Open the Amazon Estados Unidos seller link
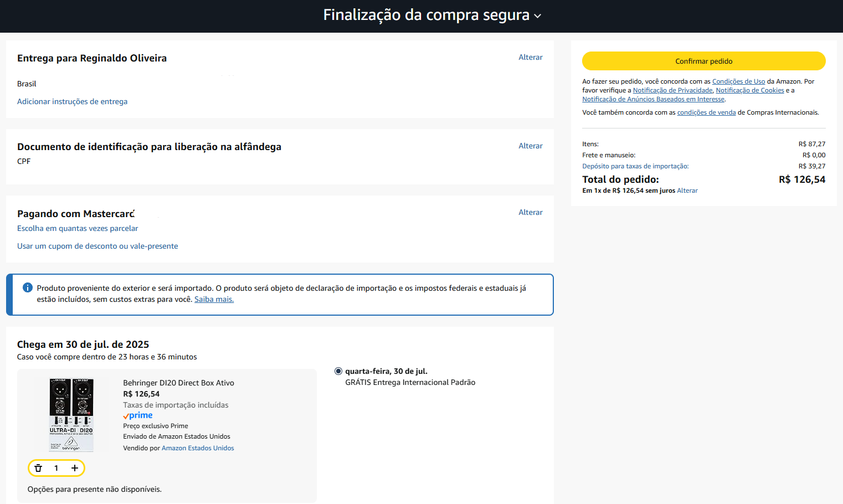 198,448
